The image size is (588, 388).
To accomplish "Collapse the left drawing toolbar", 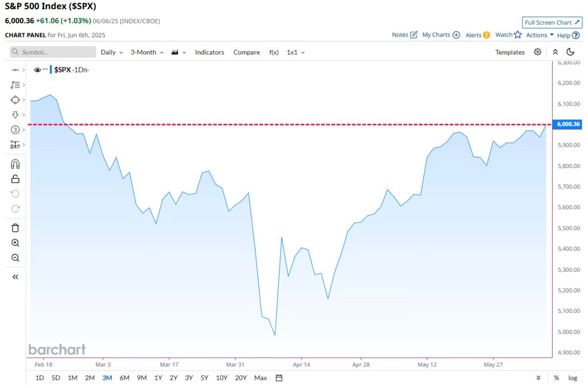I will click(x=15, y=277).
